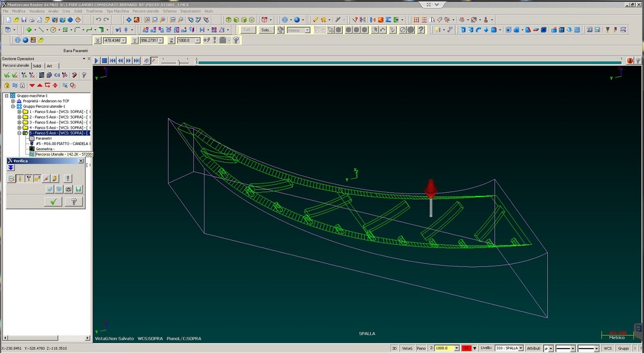Switch to Art tab
The image size is (644, 353).
pyautogui.click(x=49, y=65)
